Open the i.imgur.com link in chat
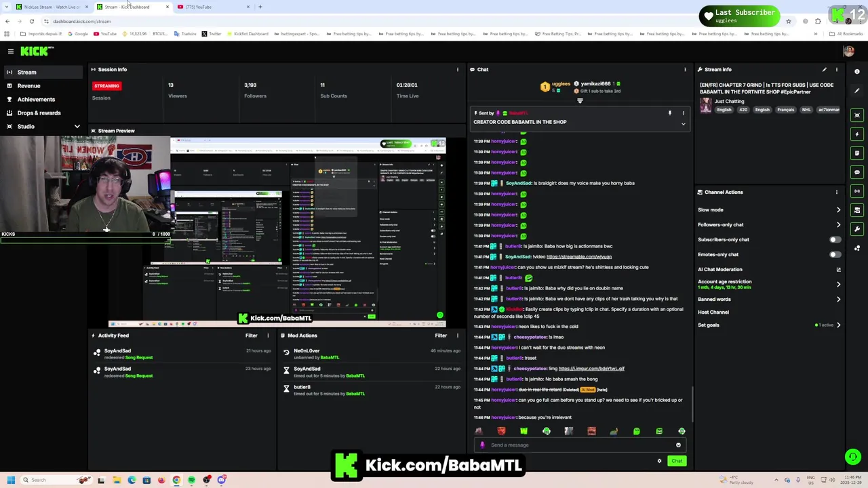Image resolution: width=868 pixels, height=488 pixels. pyautogui.click(x=591, y=369)
